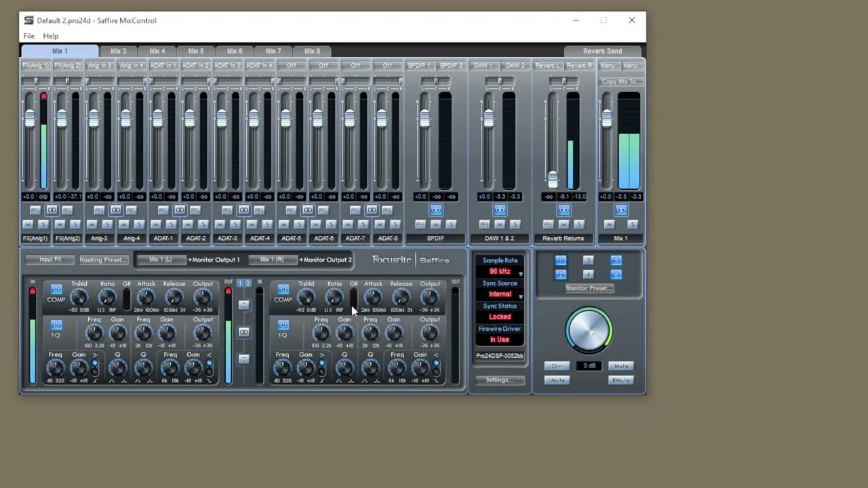Toggle monitor preset button 6
The width and height of the screenshot is (868, 488).
pos(616,274)
